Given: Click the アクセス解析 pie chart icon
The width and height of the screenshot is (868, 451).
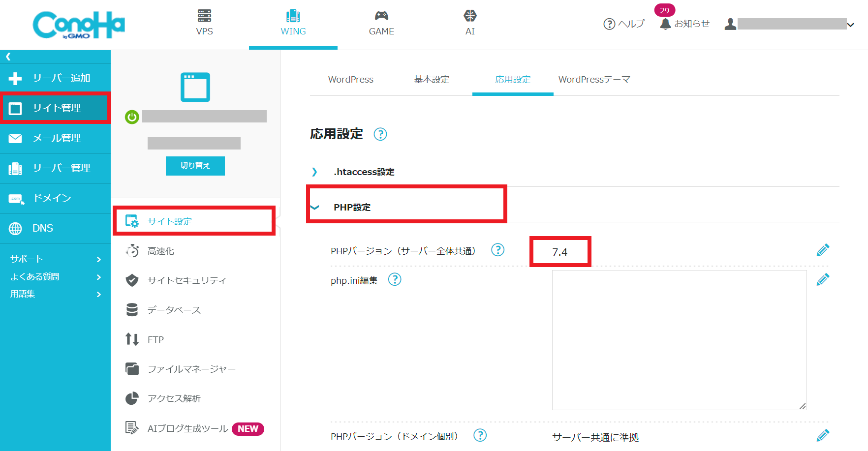Looking at the screenshot, I should 132,398.
